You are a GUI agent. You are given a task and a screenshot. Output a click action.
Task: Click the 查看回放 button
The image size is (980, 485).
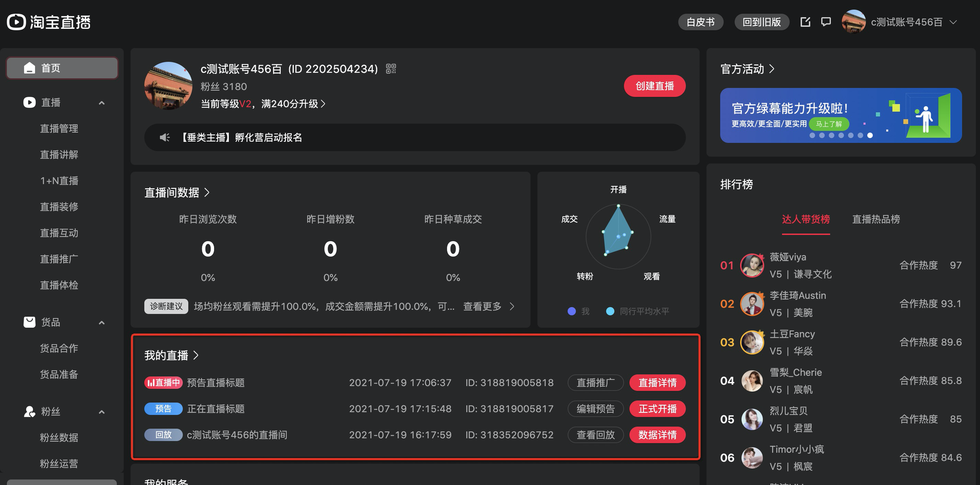(596, 435)
